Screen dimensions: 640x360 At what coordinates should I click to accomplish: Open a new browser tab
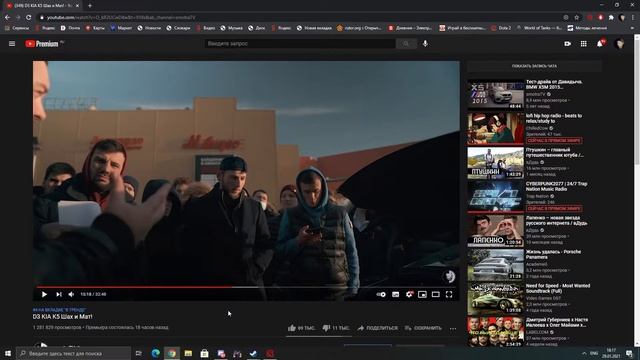coord(90,6)
